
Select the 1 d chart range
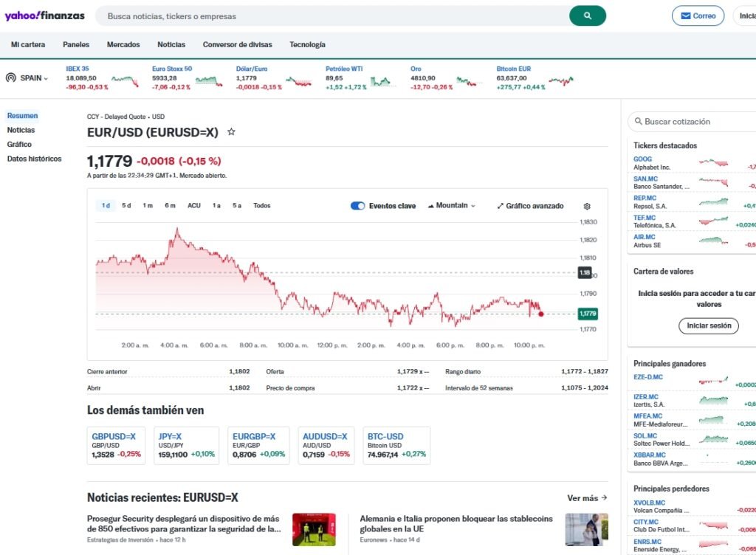(x=106, y=206)
